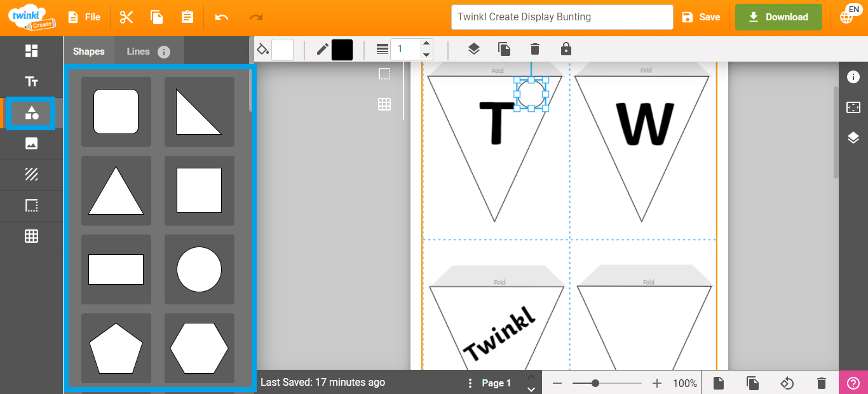868x394 pixels.
Task: Click the paint bucket fill icon
Action: point(263,50)
